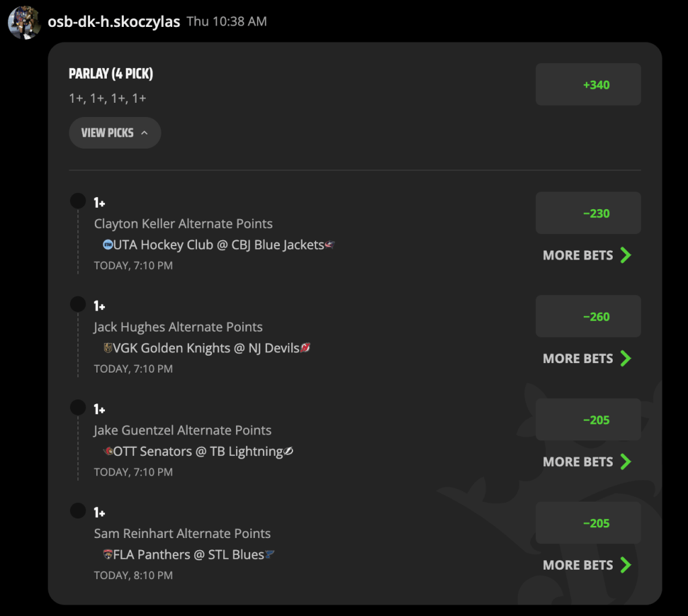
Task: Open More Bets for UTA @ CBJ game
Action: point(587,256)
